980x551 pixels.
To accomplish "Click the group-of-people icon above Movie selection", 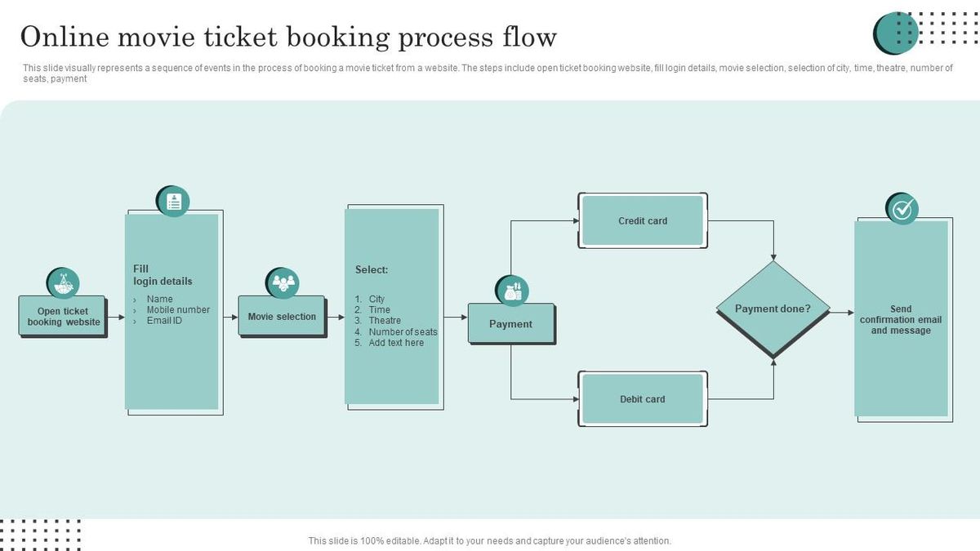I will (283, 283).
